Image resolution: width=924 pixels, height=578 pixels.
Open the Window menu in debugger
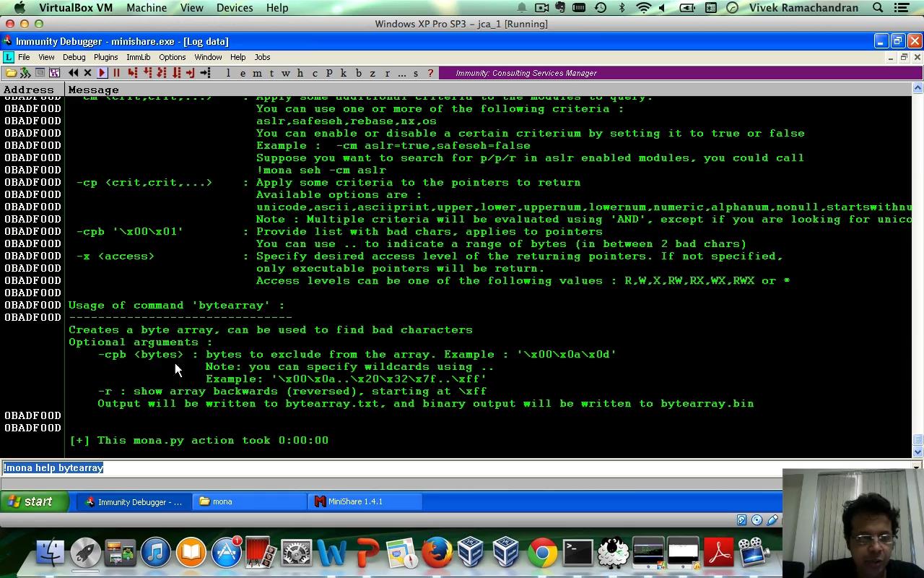point(208,57)
